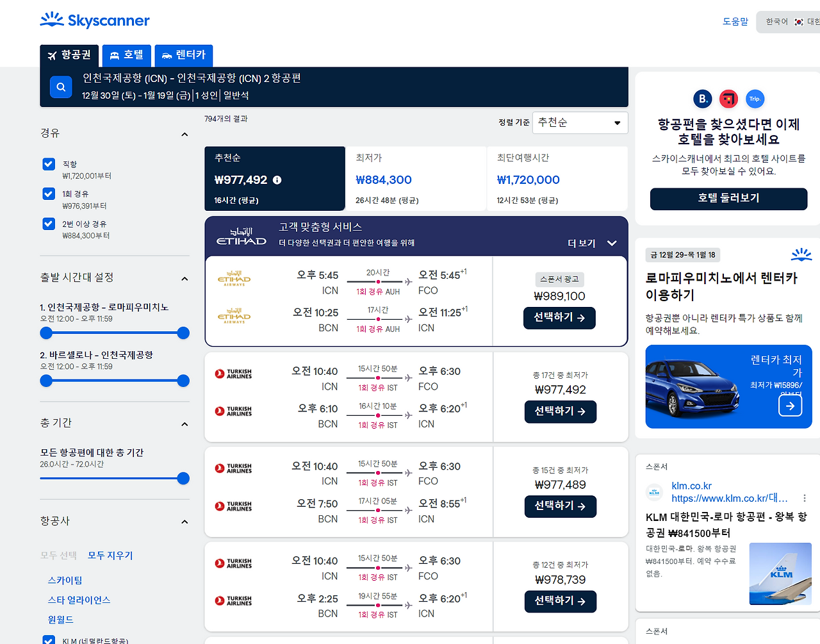Switch to the 항공권 tab
820x644 pixels.
(69, 55)
